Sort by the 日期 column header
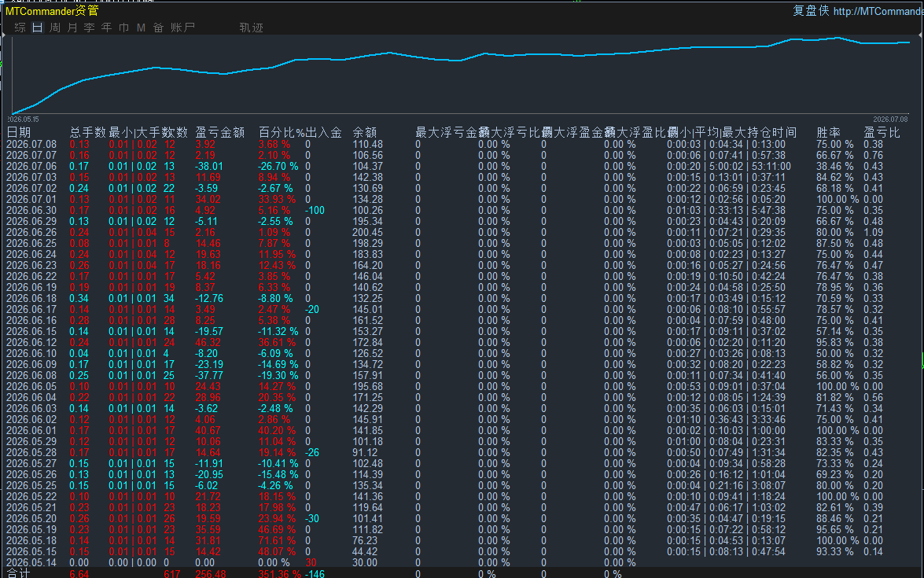924x578 pixels. 18,133
